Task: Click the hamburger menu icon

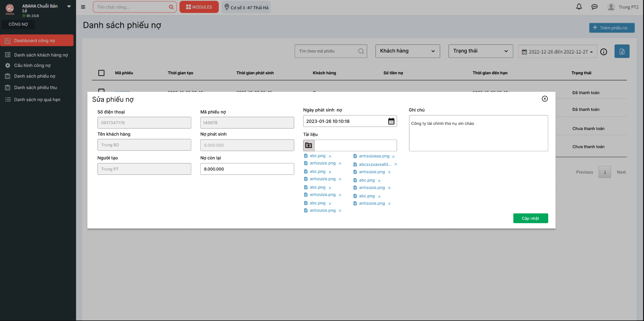Action: coord(83,7)
